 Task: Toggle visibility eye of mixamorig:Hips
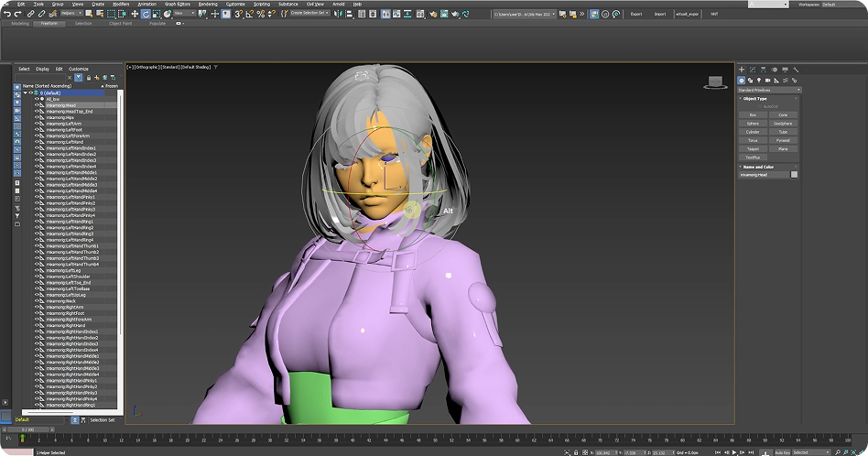pos(38,117)
